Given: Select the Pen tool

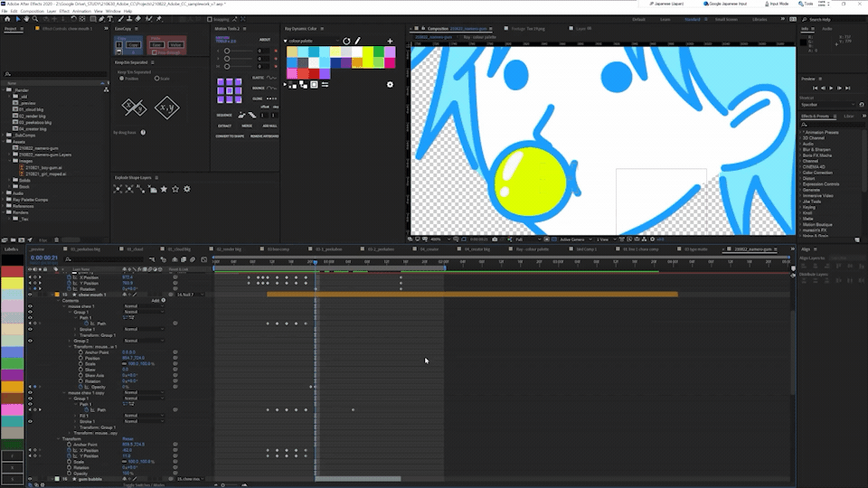Looking at the screenshot, I should tap(102, 19).
